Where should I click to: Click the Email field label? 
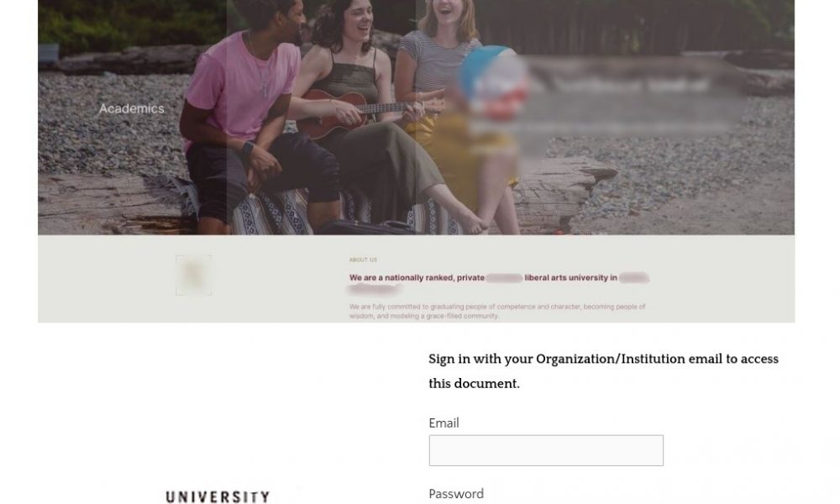coord(444,423)
